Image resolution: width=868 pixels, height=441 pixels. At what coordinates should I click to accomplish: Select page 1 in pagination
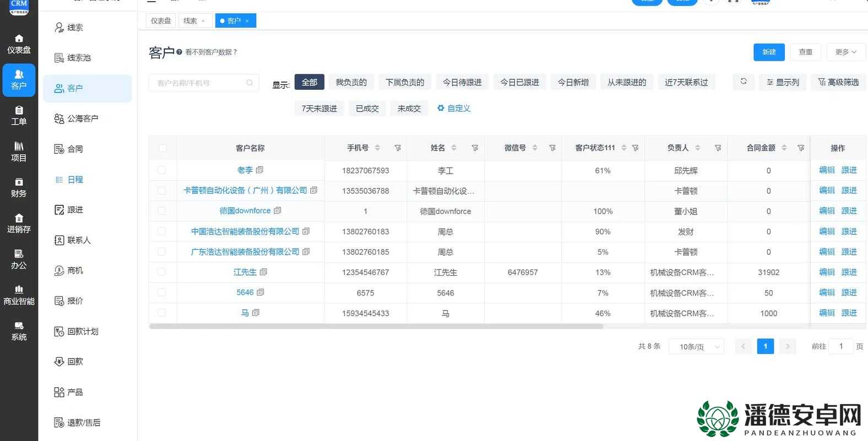[x=765, y=346]
